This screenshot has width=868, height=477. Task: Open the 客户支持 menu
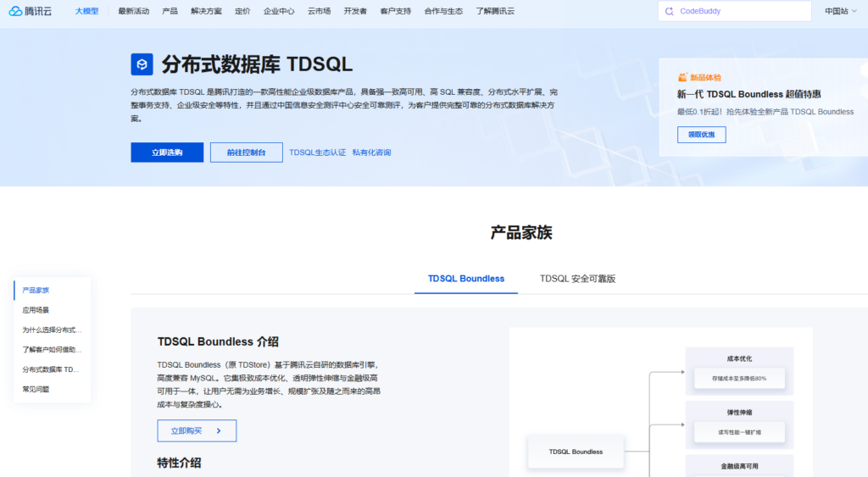395,11
